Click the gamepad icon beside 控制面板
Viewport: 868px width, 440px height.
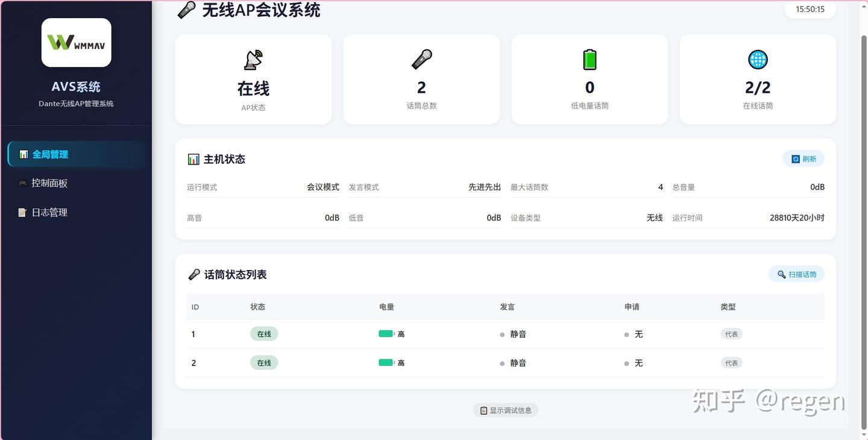23,183
